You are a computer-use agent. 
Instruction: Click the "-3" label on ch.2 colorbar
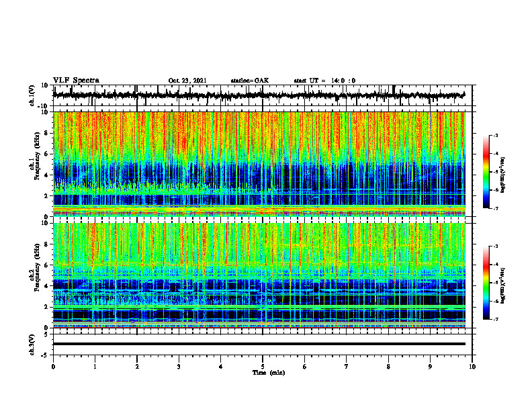click(496, 246)
